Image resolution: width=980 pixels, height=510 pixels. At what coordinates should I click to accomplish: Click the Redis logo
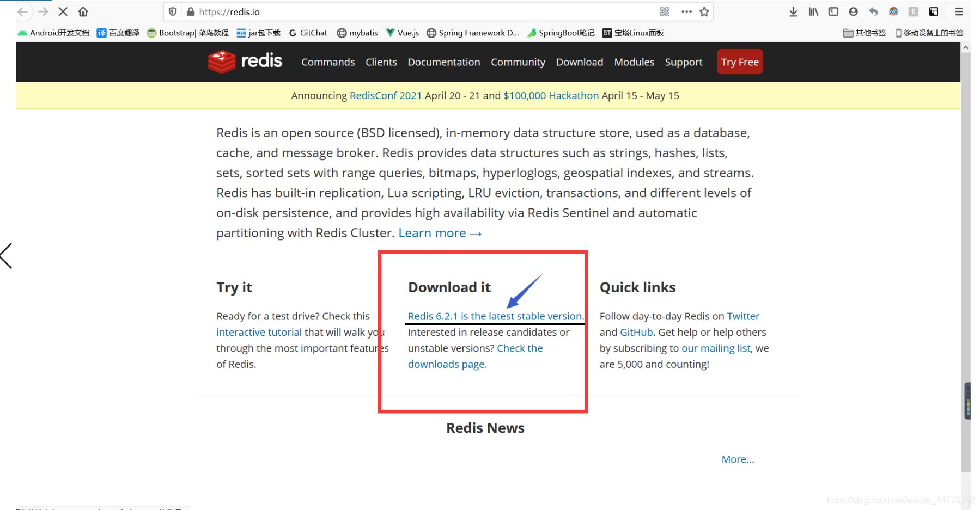coord(245,62)
